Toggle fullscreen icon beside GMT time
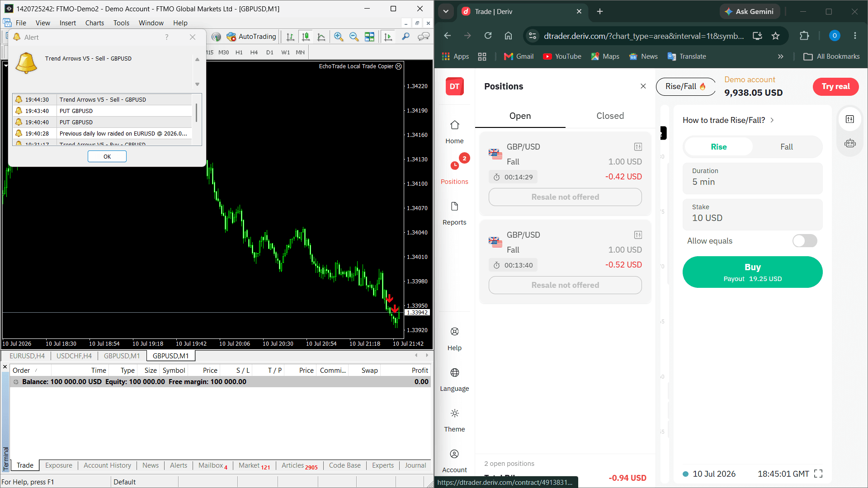 [818, 474]
